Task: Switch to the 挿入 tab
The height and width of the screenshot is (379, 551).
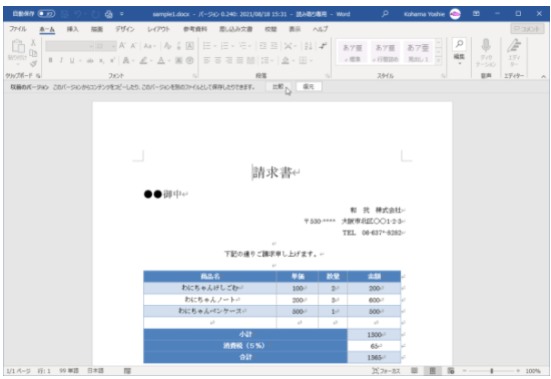Action: click(72, 29)
